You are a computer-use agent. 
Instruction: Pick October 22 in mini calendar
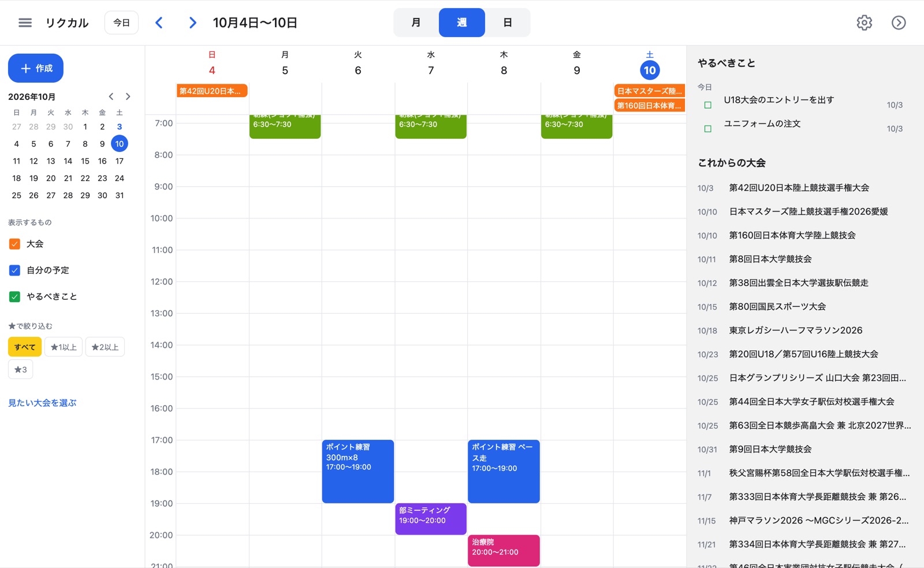(85, 178)
